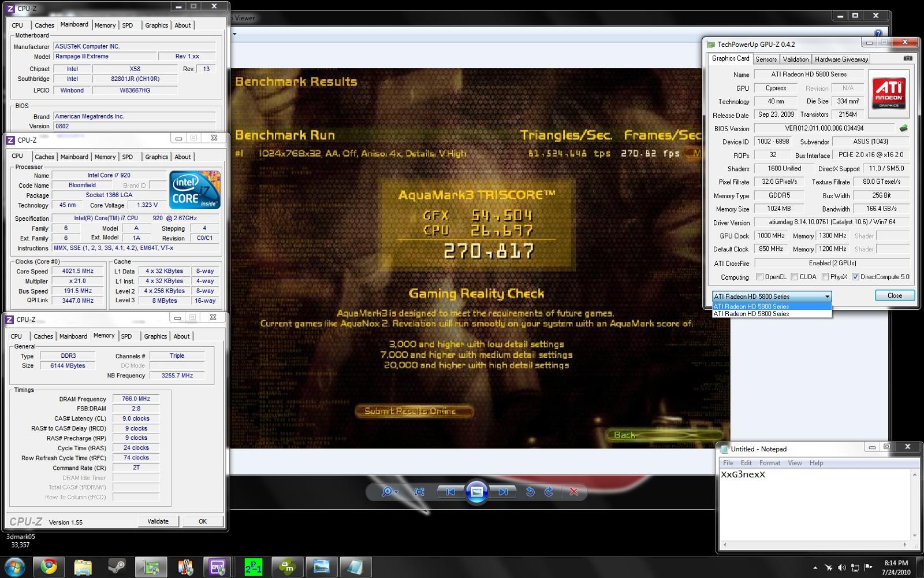Click the Photo Viewer actual size icon
The height and width of the screenshot is (578, 924).
419,492
